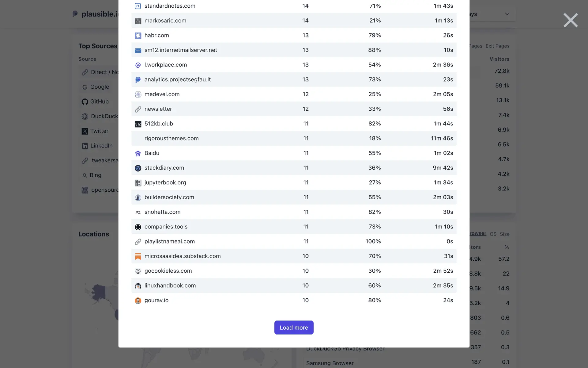The image size is (588, 368).
Task: Click the avatar icon beside gourav.io
Action: point(138,301)
